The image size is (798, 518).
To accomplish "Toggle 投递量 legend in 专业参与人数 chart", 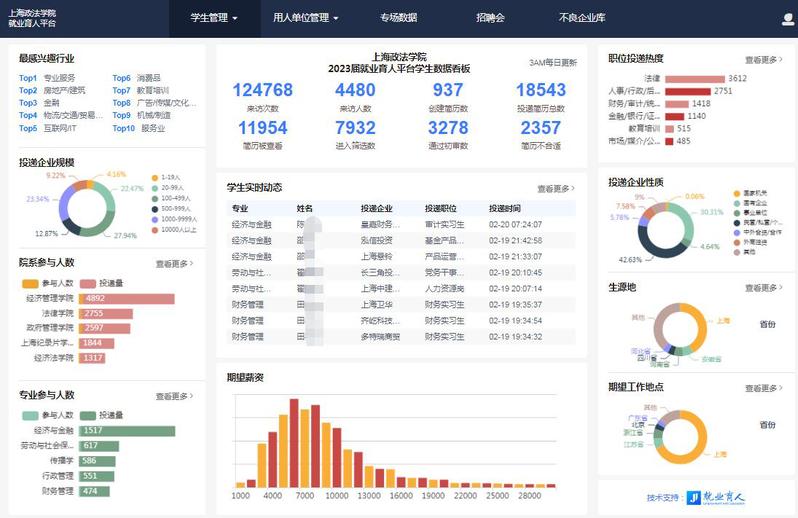I will coord(87,415).
